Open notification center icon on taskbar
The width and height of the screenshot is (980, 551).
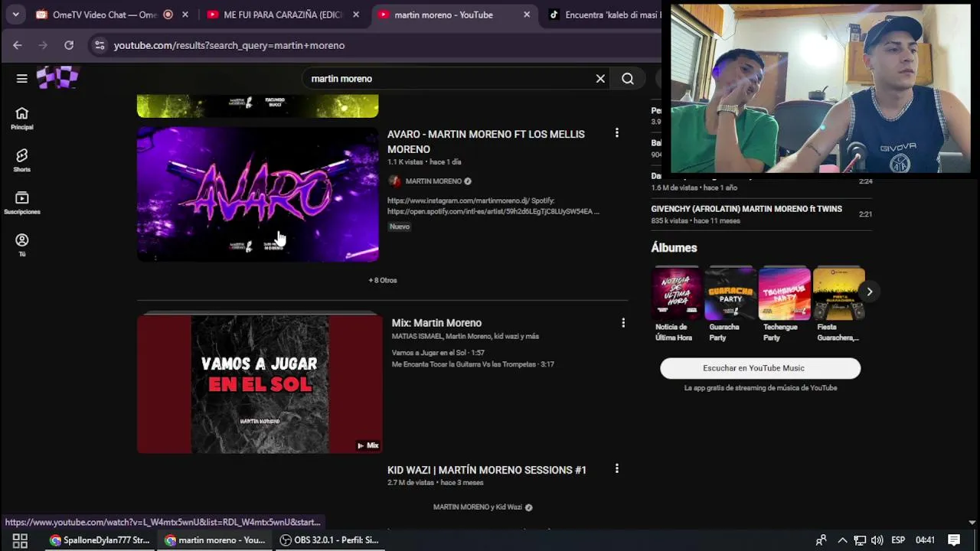954,540
